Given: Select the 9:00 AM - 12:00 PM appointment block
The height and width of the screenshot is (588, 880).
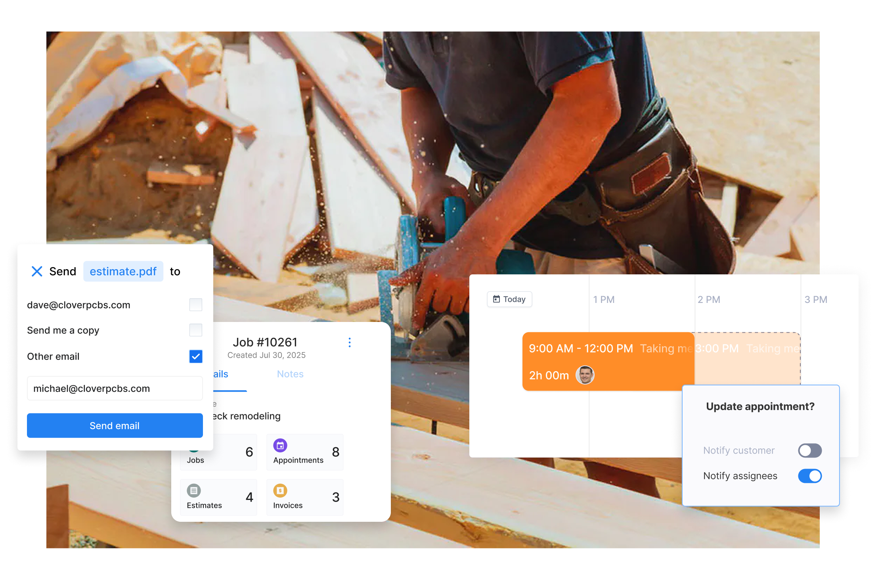Looking at the screenshot, I should tap(608, 361).
